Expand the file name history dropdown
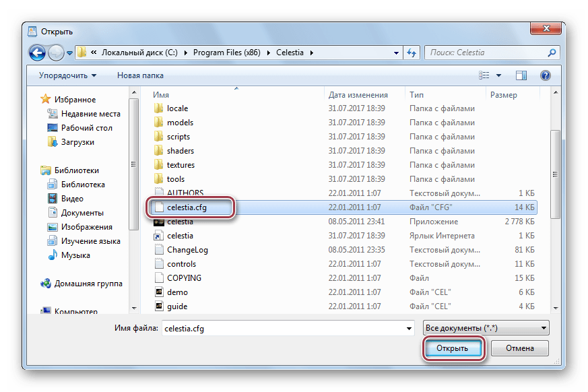Screen dimensions: 588x392 409,328
